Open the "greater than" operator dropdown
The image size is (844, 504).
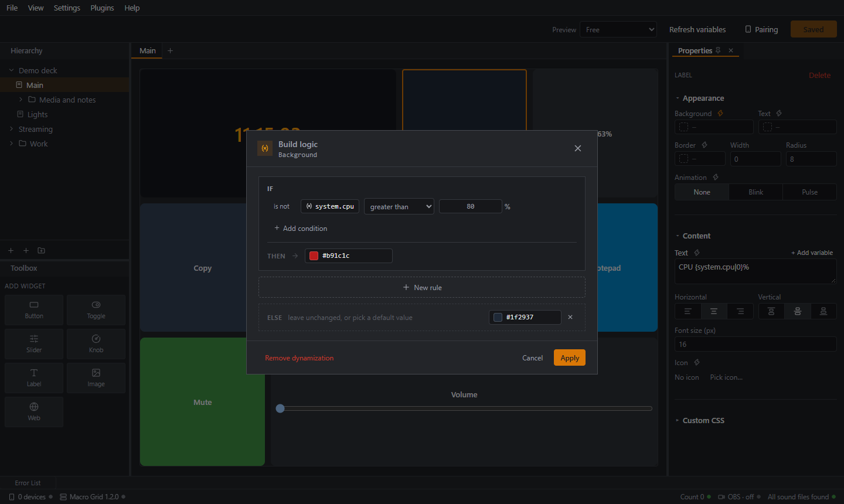pyautogui.click(x=399, y=206)
